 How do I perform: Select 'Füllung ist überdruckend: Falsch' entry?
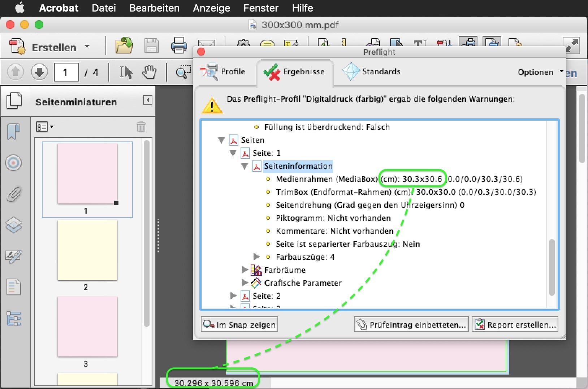[327, 127]
